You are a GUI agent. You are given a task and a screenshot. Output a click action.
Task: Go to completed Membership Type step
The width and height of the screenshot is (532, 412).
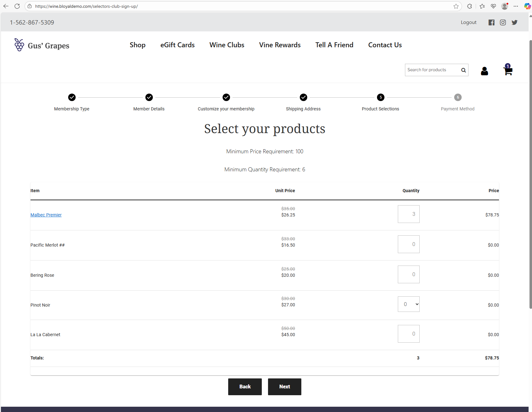tap(72, 98)
